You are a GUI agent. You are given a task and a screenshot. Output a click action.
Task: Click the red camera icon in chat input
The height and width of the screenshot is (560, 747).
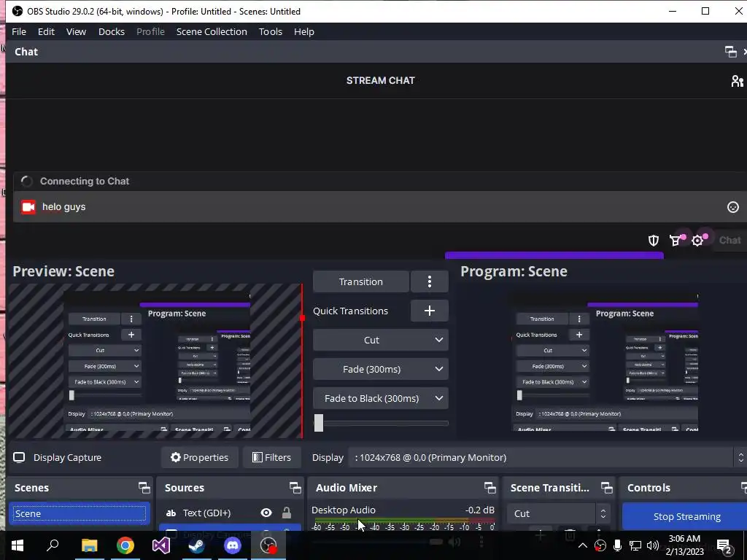click(x=28, y=207)
